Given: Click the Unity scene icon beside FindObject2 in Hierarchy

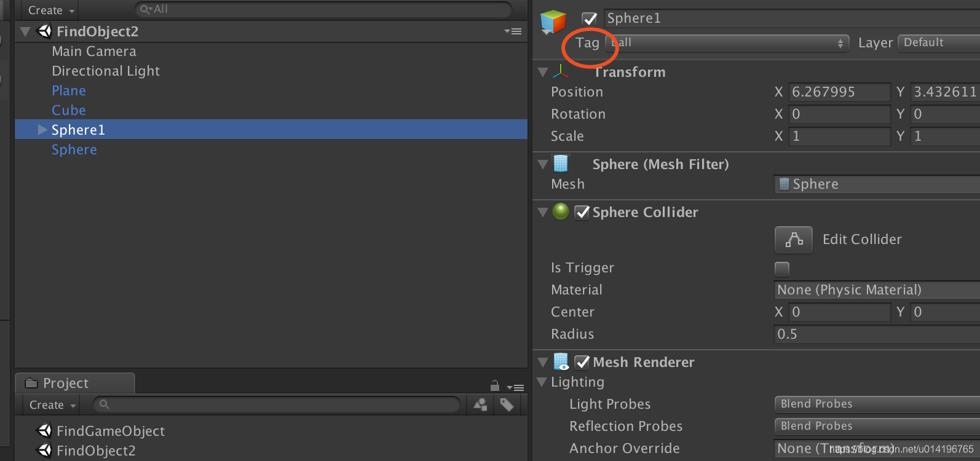Looking at the screenshot, I should point(44,31).
